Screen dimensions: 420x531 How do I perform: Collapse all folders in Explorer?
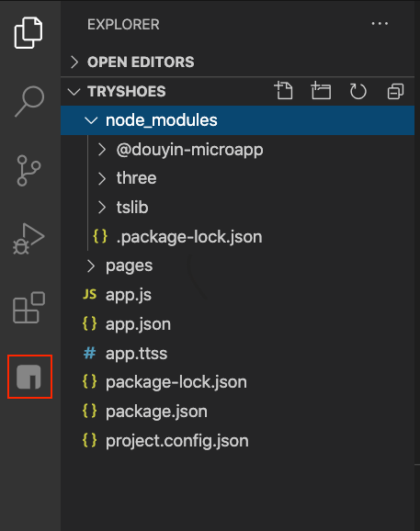pyautogui.click(x=395, y=92)
